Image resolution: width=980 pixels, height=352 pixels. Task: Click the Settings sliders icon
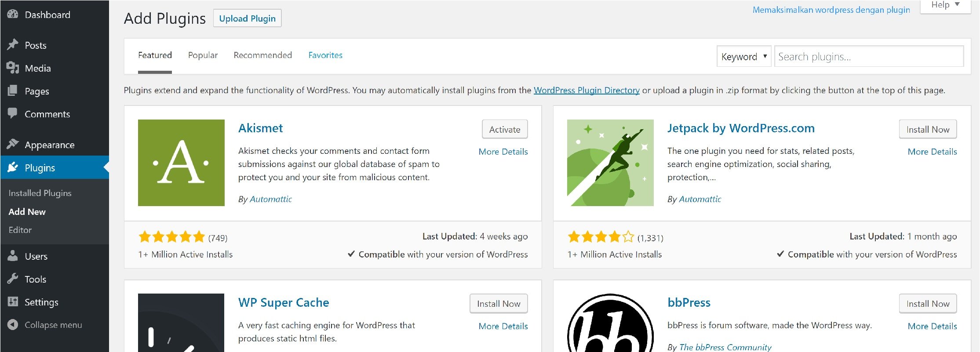[x=13, y=301]
